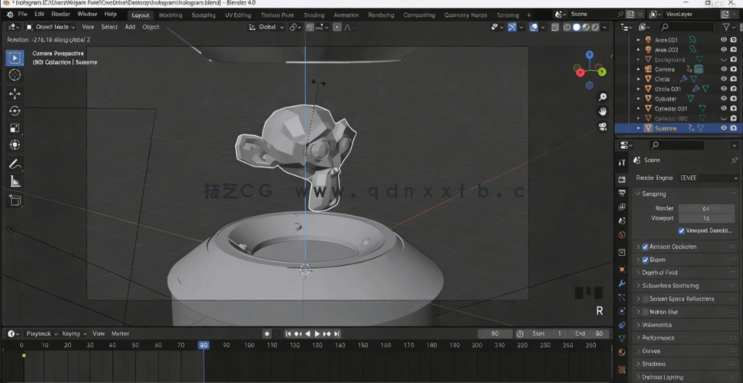743x383 pixels.
Task: Open the Render menu
Action: click(x=60, y=15)
